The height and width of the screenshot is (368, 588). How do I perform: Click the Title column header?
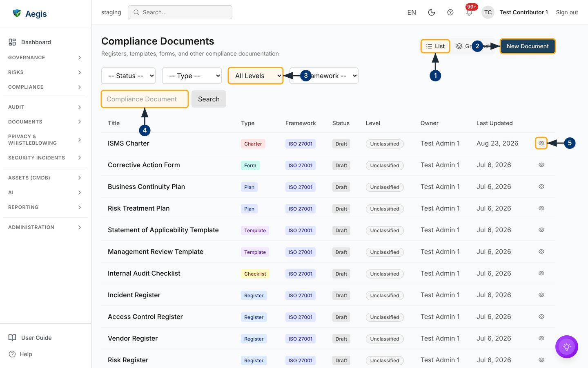114,123
